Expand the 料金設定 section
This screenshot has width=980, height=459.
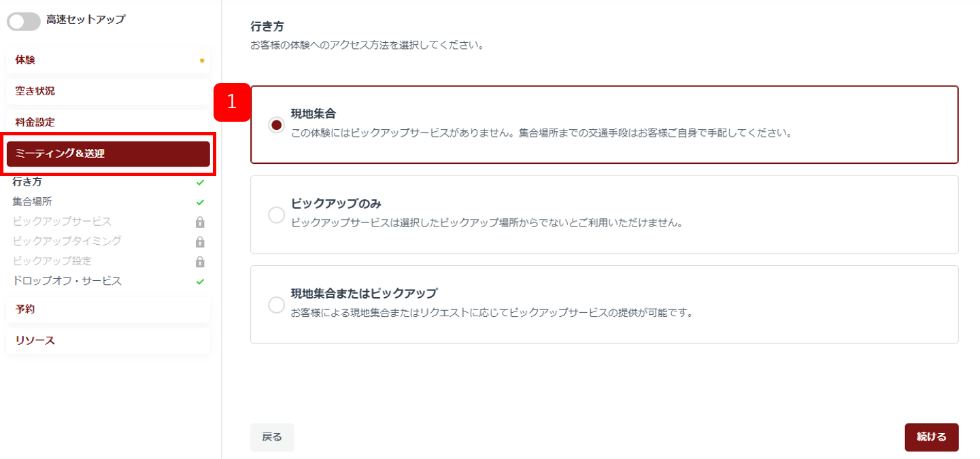(108, 122)
